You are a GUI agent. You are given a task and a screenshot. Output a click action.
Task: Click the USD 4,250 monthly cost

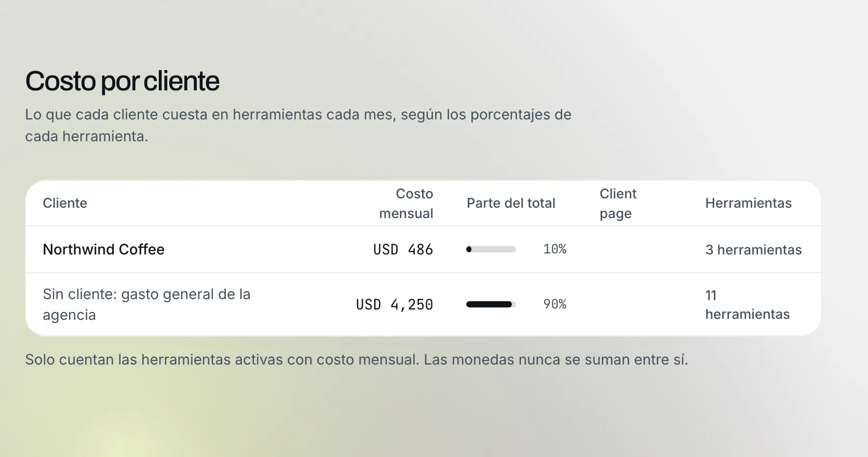(395, 305)
